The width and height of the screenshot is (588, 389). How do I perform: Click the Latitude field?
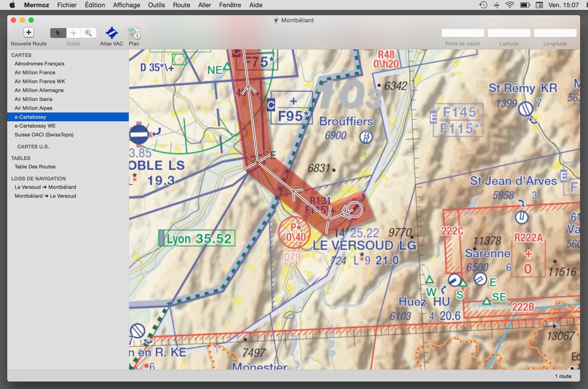(509, 33)
